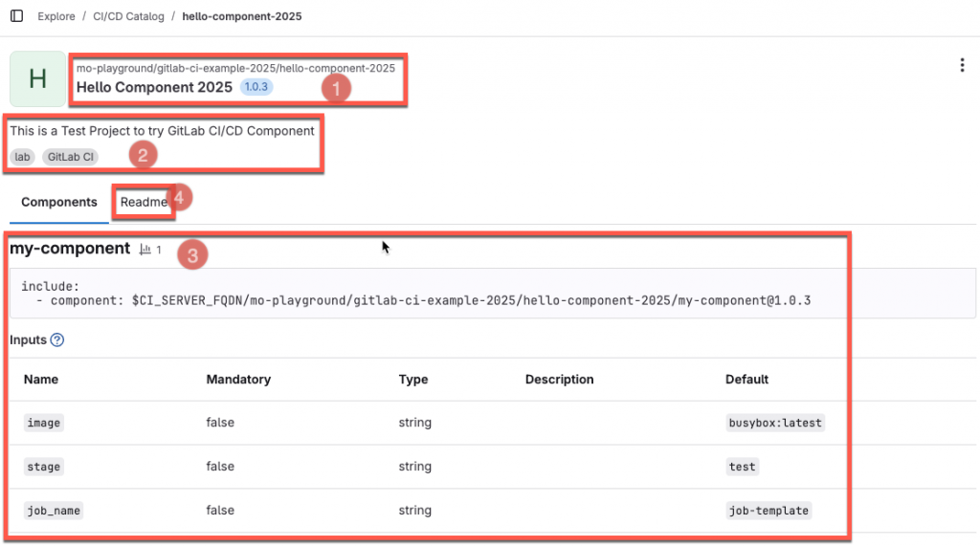Switch to the Readme tab
The image size is (980, 547).
(x=144, y=203)
